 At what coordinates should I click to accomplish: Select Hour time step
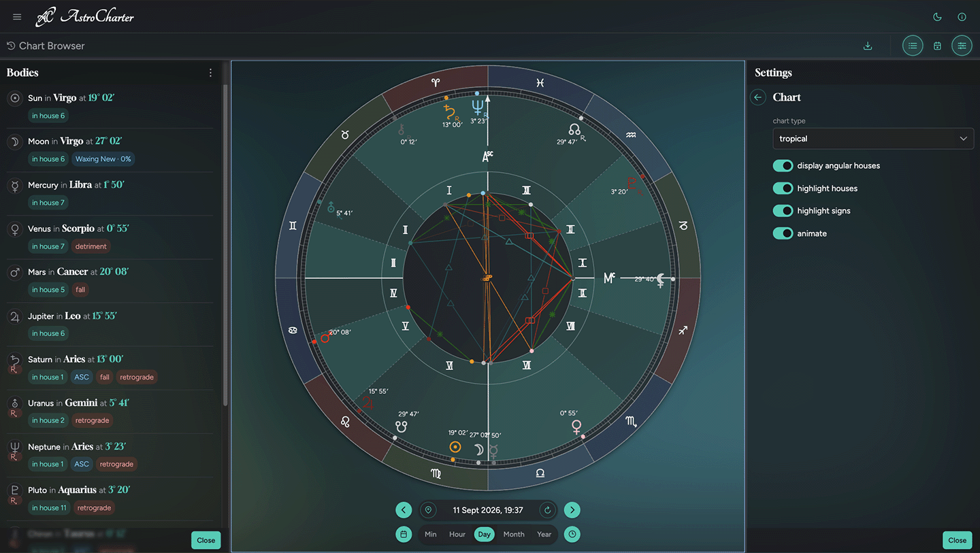pyautogui.click(x=457, y=534)
